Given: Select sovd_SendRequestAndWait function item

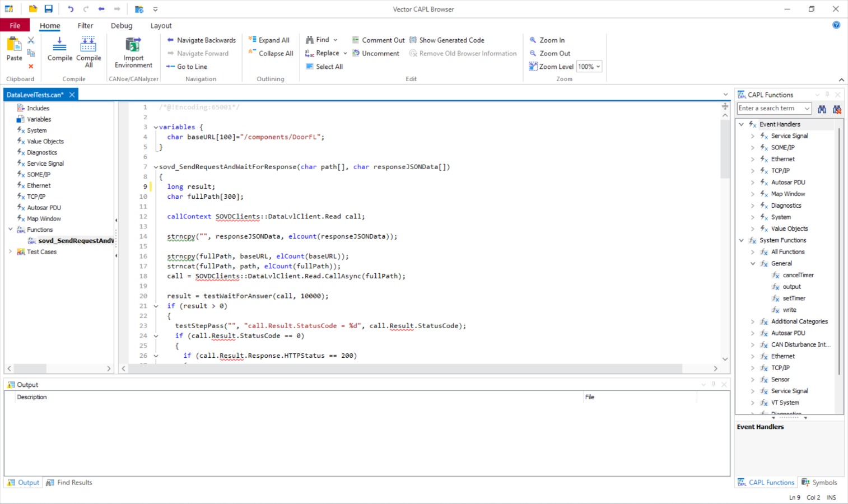Looking at the screenshot, I should 71,241.
